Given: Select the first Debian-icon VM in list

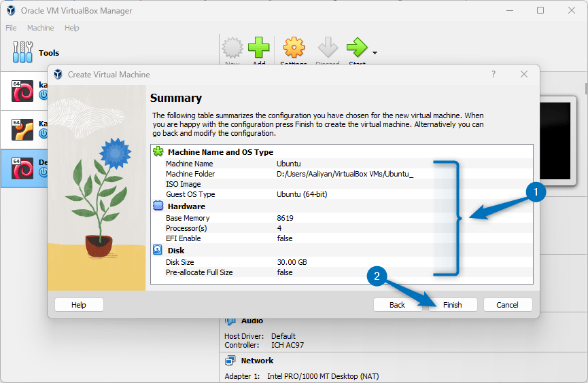Looking at the screenshot, I should [22, 91].
